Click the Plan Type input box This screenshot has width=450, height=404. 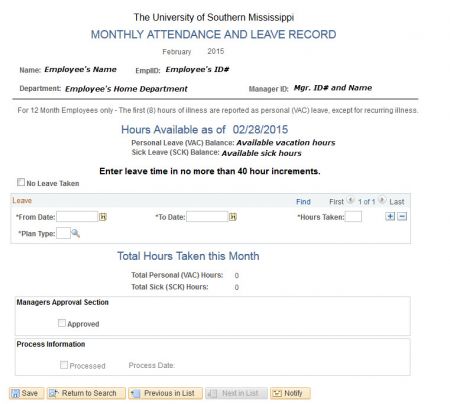63,233
